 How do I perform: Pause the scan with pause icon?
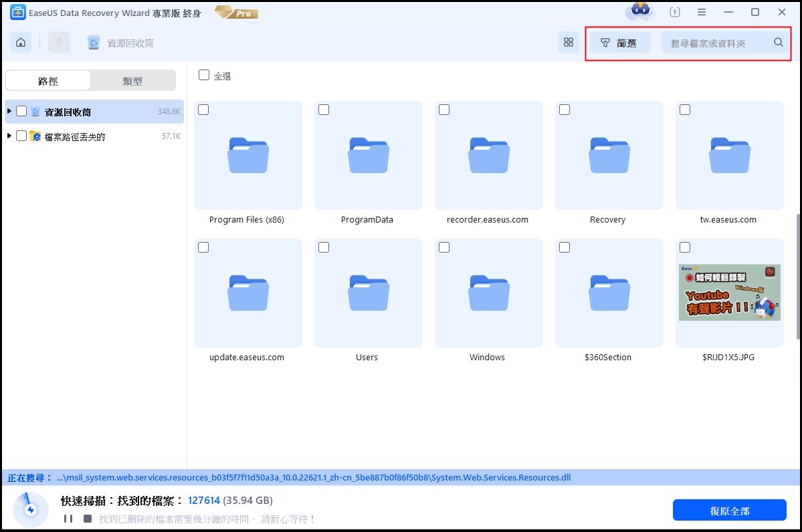(68, 519)
